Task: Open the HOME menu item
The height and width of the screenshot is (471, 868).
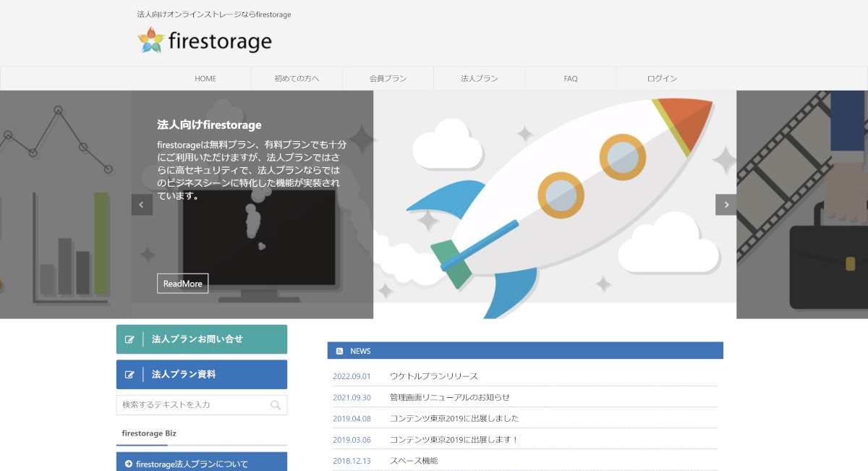Action: [x=205, y=78]
